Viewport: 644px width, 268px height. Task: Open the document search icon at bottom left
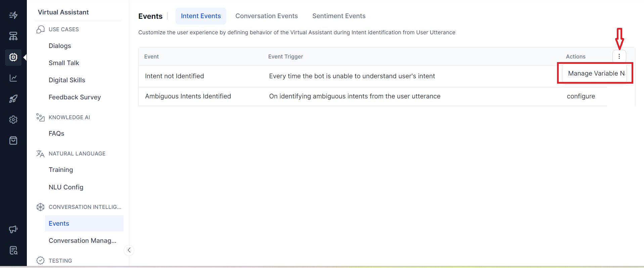(13, 250)
